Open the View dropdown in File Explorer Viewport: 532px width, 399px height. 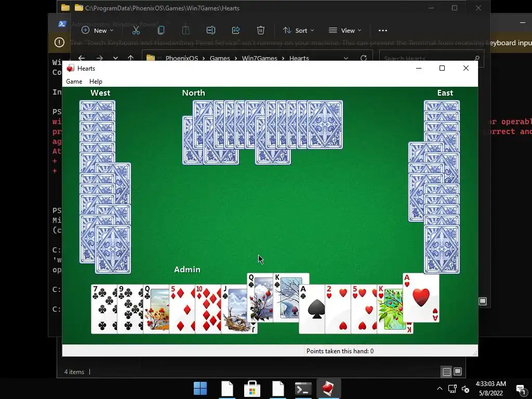(345, 31)
